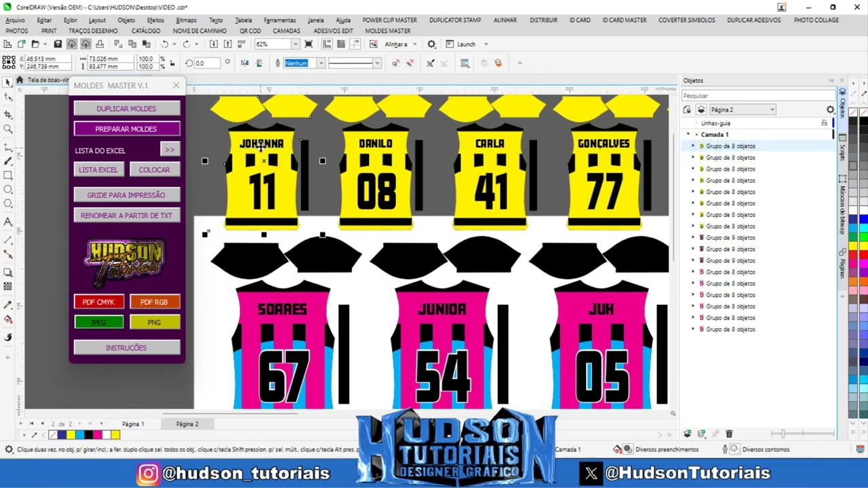
Task: Select the Pick tool in toolbox
Action: coord(7,82)
